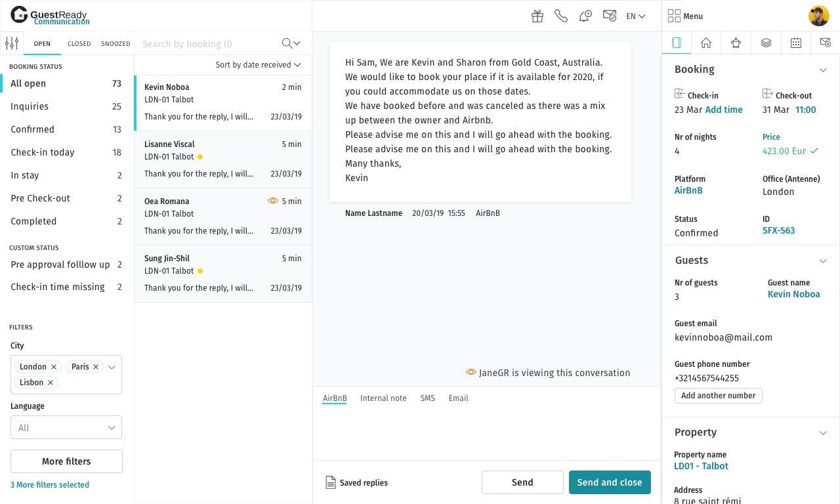
Task: Open Lisanne Viscal conversation
Action: 223,160
